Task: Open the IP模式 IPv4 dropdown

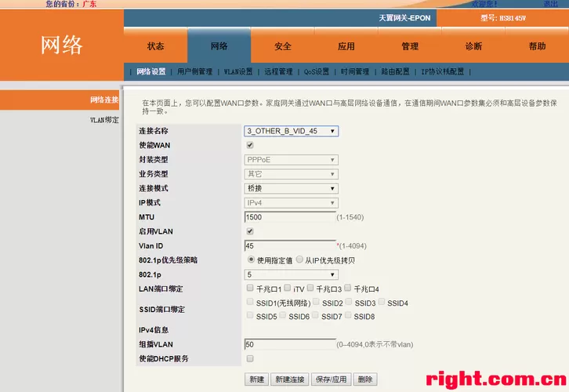Action: 291,203
